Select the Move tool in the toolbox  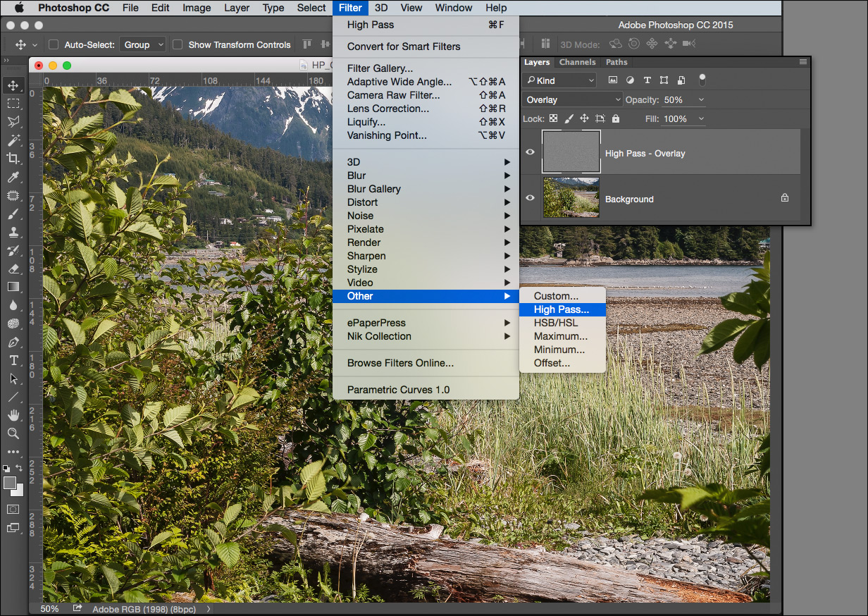13,86
